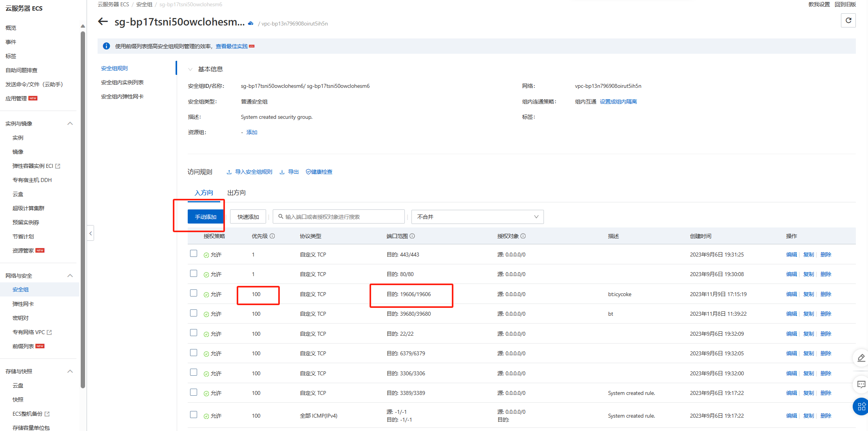Viewport: 868px width, 431px height.
Task: Select the checkbox for the 22/22 rule
Action: [x=194, y=333]
